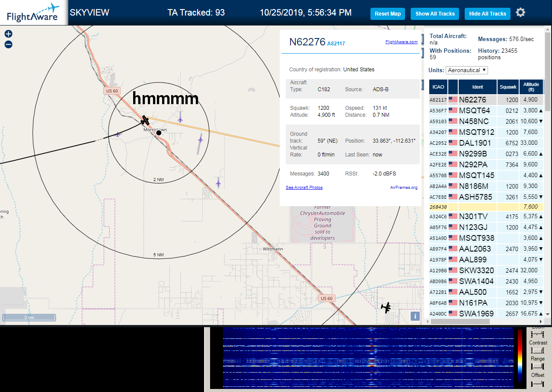Select the N292PA aircraft row
This screenshot has height=392, width=552.
pos(486,165)
